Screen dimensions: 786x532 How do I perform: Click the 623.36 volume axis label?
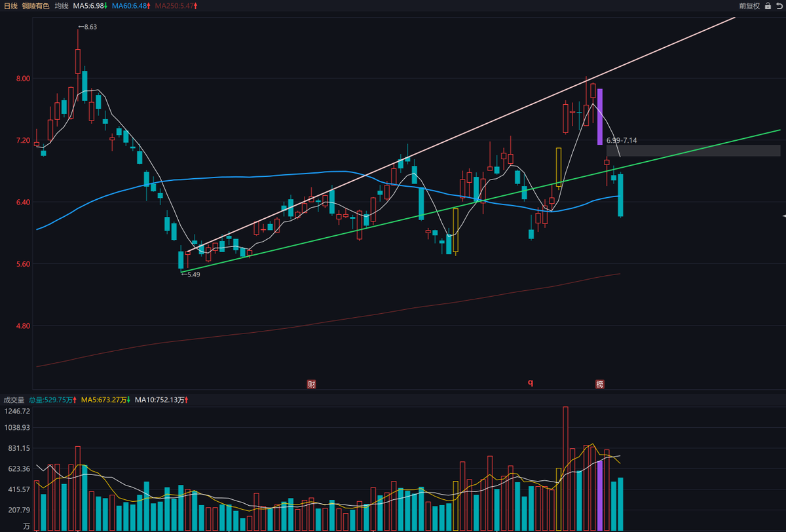19,469
